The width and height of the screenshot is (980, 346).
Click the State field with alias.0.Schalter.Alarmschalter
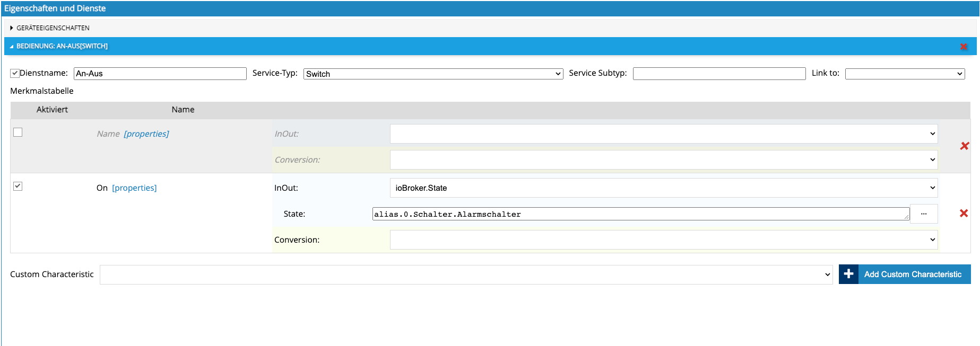[x=640, y=214]
